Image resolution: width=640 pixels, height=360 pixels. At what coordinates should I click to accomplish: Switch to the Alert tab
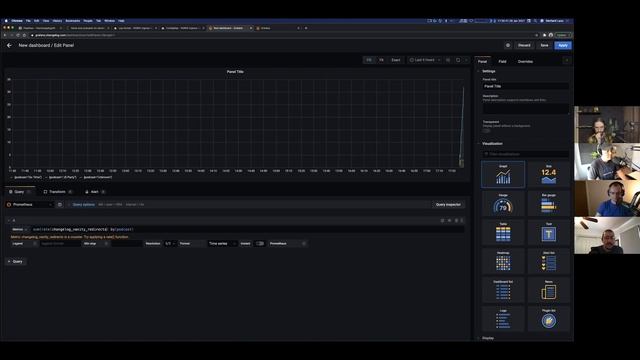[94, 191]
